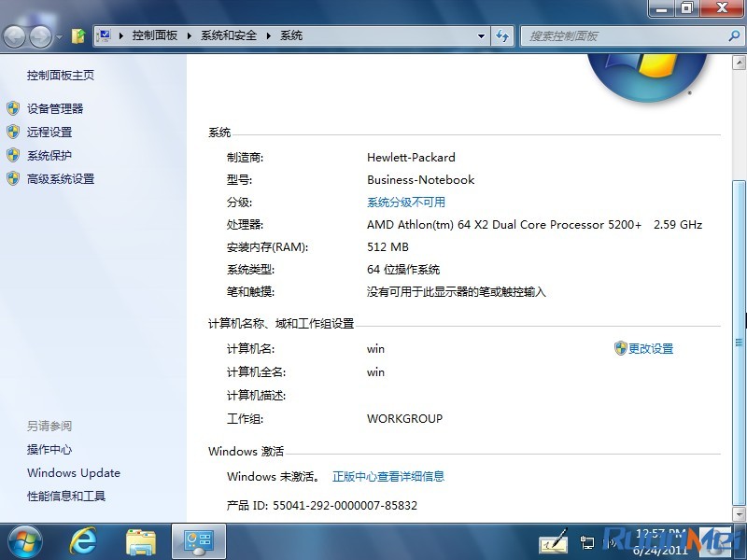Open 远程设置 in the sidebar
The width and height of the screenshot is (747, 560).
point(49,132)
